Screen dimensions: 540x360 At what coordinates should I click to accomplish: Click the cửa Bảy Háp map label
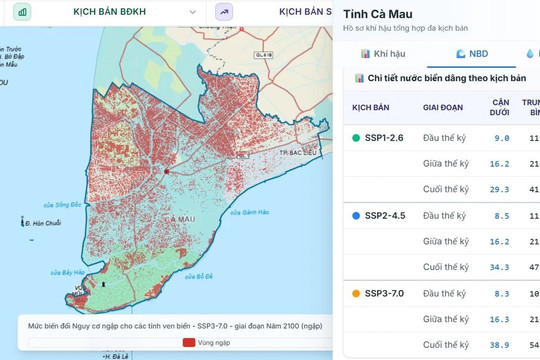(x=68, y=273)
